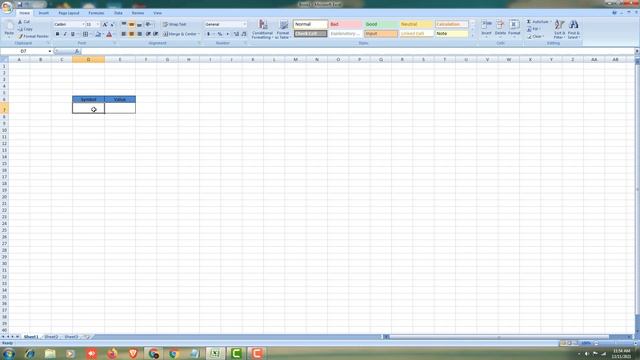Switch to the Formulas tab
The width and height of the screenshot is (640, 360).
[x=96, y=13]
